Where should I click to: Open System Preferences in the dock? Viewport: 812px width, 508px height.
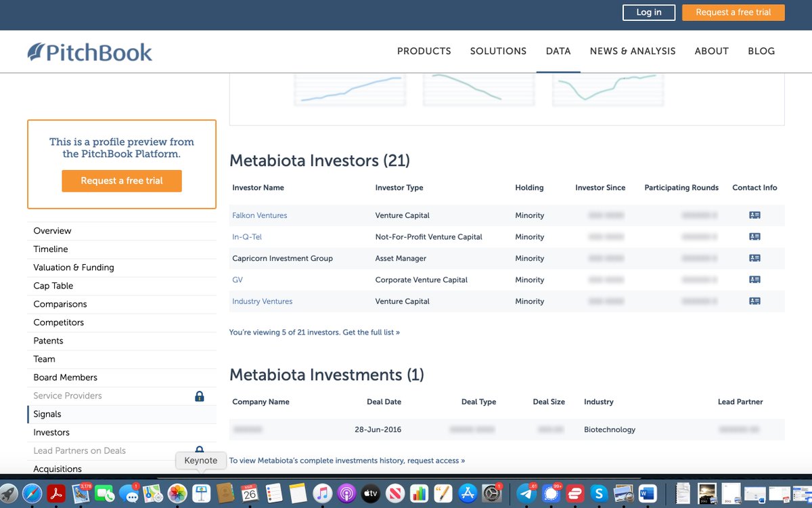[491, 493]
